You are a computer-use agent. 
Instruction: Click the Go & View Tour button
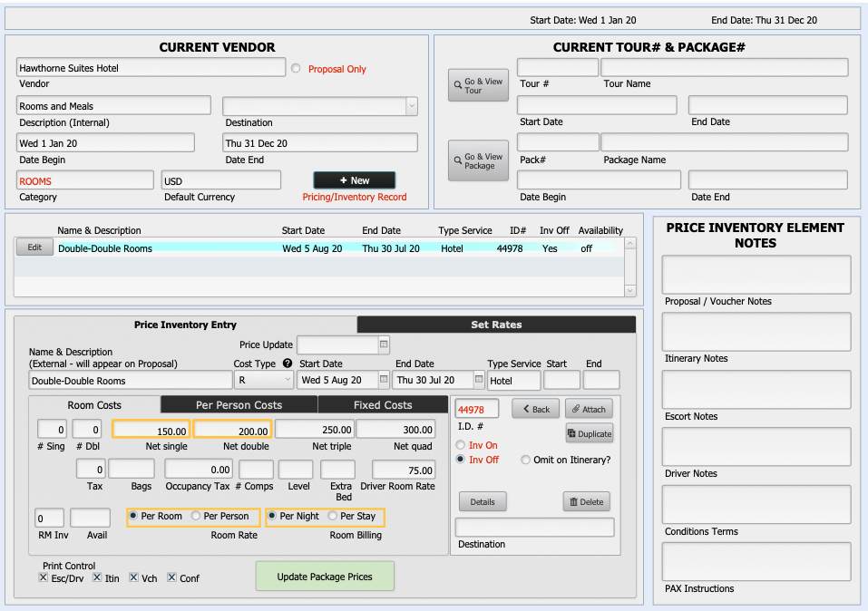point(478,85)
